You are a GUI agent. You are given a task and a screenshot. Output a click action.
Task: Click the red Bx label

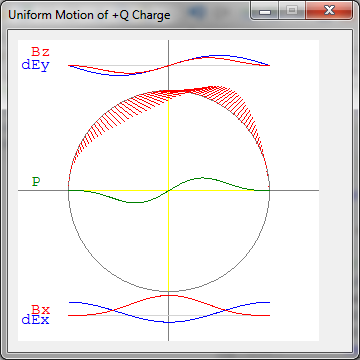pos(40,310)
